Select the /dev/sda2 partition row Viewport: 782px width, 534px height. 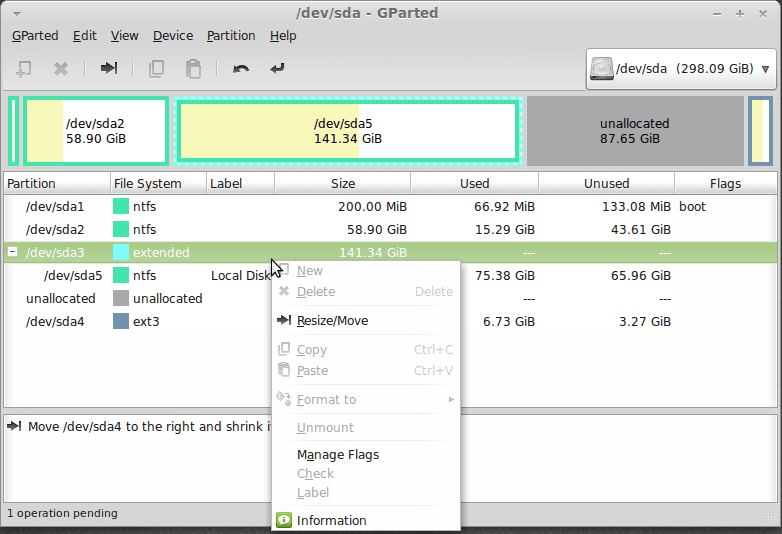[x=391, y=229]
